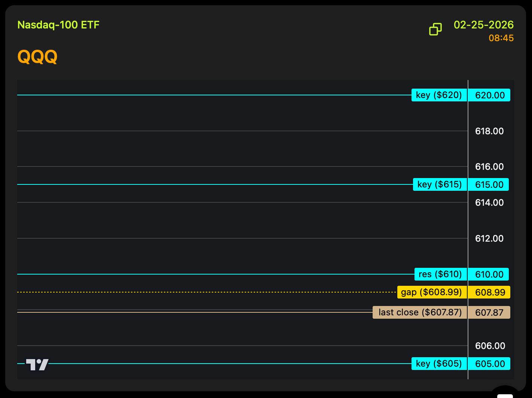This screenshot has height=398, width=532.
Task: Click the 620.00 cyan price tag
Action: (x=490, y=95)
